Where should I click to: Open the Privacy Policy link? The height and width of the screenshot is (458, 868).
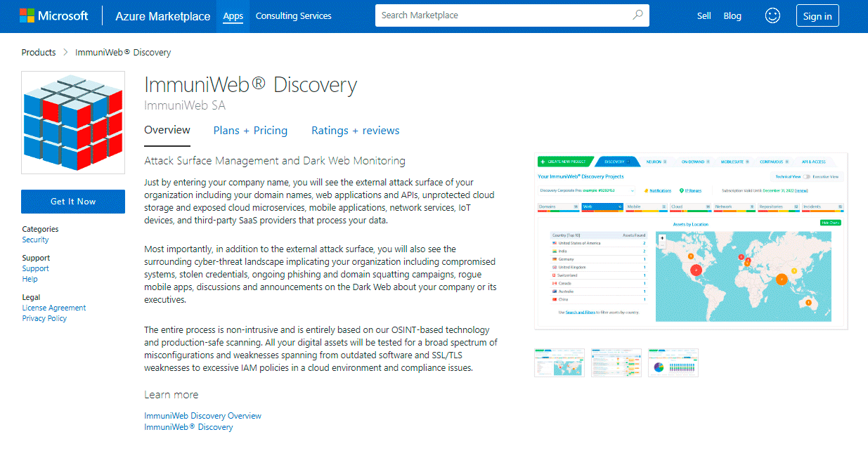pos(44,318)
